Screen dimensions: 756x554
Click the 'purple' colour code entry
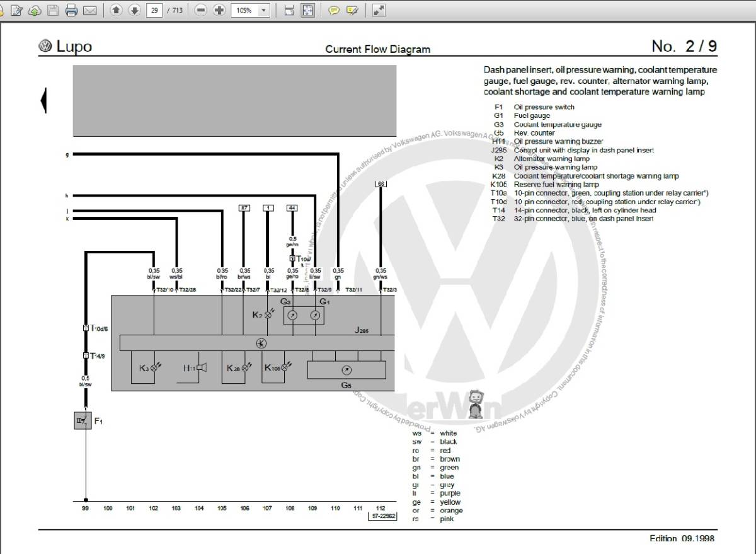[450, 493]
